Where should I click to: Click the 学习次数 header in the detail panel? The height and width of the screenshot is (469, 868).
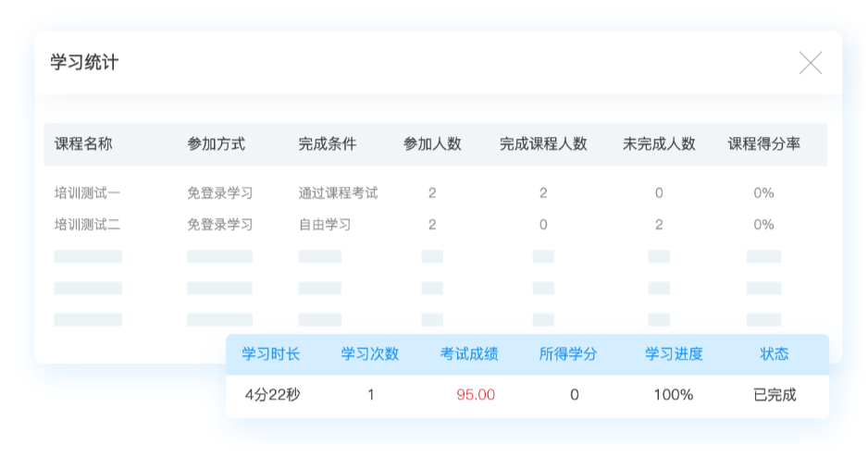click(x=370, y=354)
